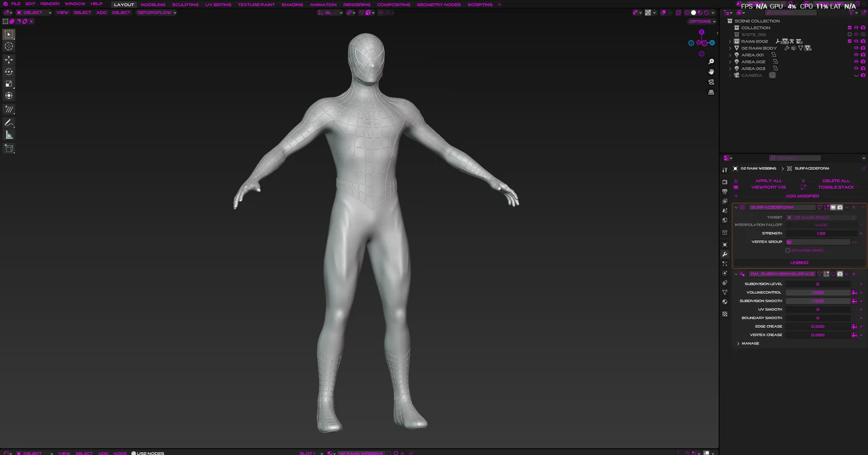868x455 pixels.
Task: Switch to the Sculpting workspace tab
Action: 185,4
